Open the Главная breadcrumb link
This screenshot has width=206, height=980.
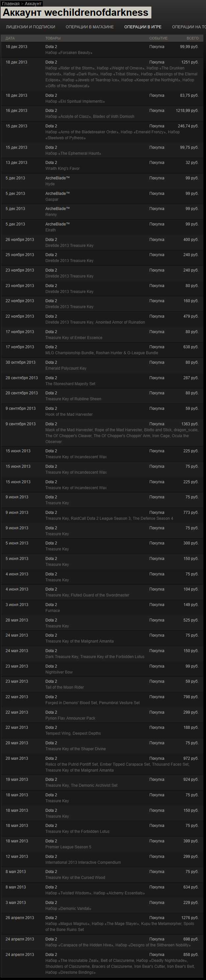[x=11, y=3]
